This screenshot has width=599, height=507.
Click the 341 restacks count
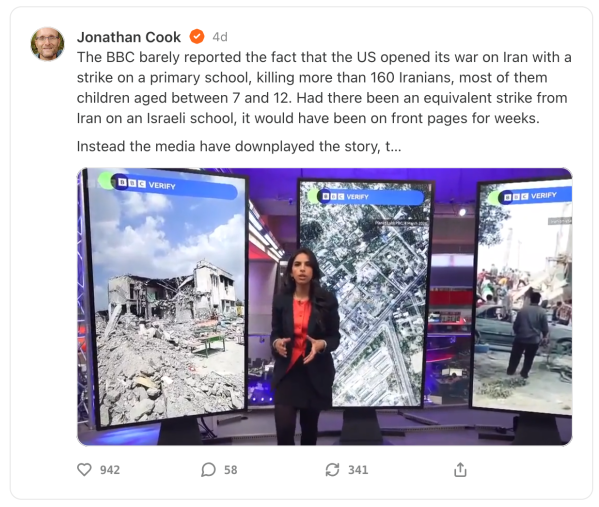tap(358, 470)
